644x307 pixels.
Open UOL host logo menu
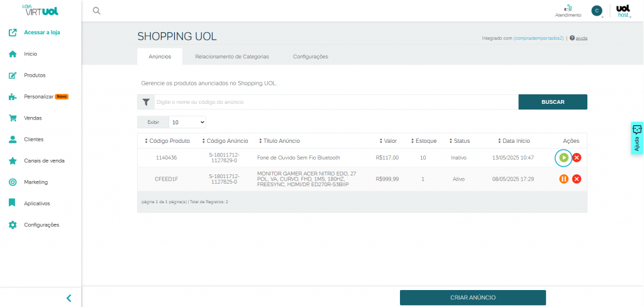623,11
